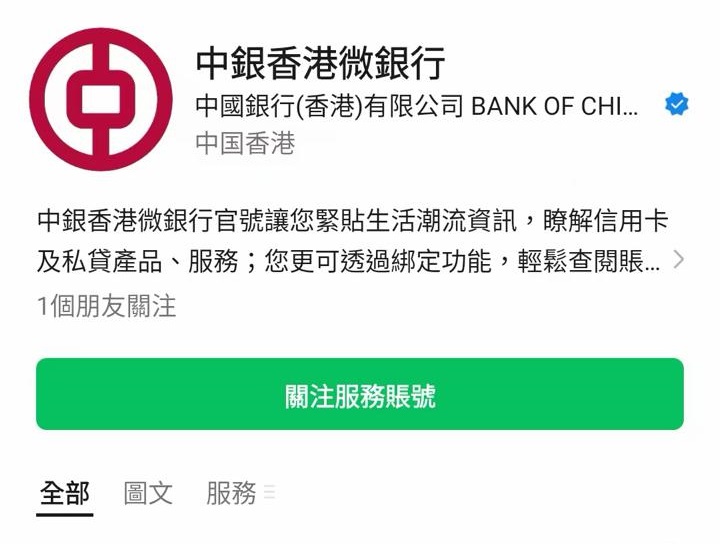Click the black underline beneath 全部
This screenshot has width=720, height=544.
65,515
